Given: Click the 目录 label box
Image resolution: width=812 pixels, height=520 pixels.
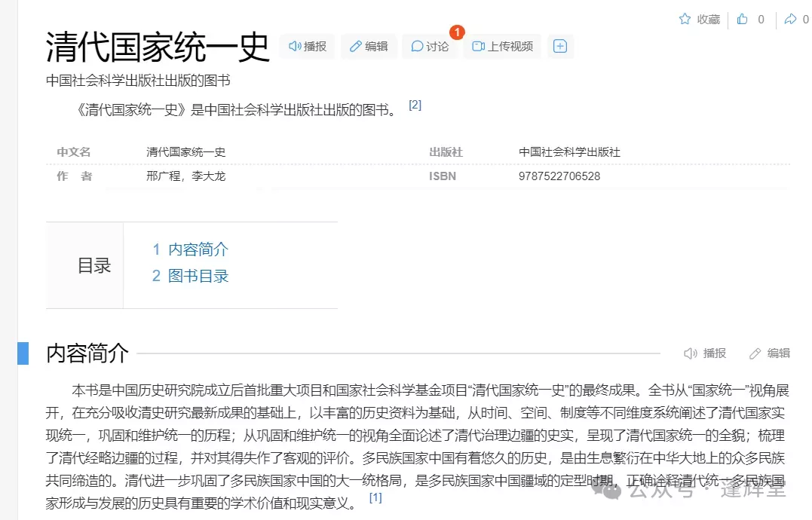Looking at the screenshot, I should click(85, 265).
